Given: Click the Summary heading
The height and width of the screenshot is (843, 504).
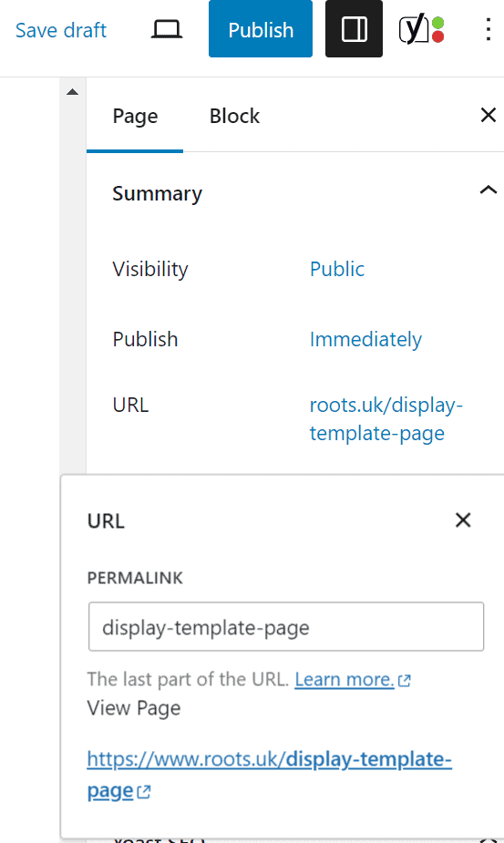Looking at the screenshot, I should coord(157,193).
